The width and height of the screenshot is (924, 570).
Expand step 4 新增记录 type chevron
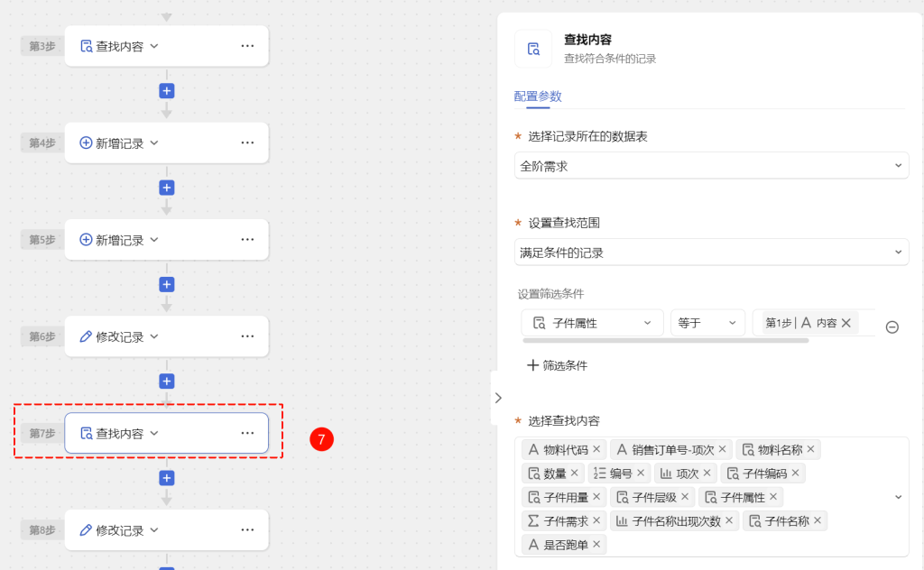click(x=154, y=142)
